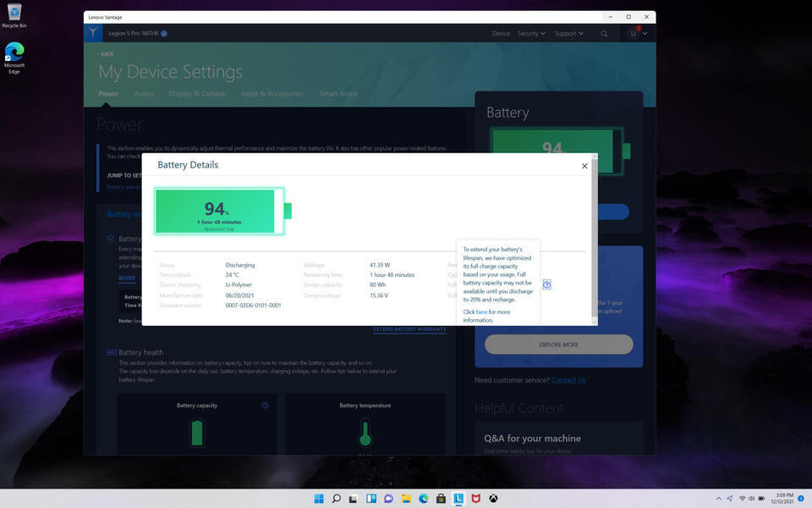
Task: Click the Extend Battery Warranty link
Action: pyautogui.click(x=409, y=329)
